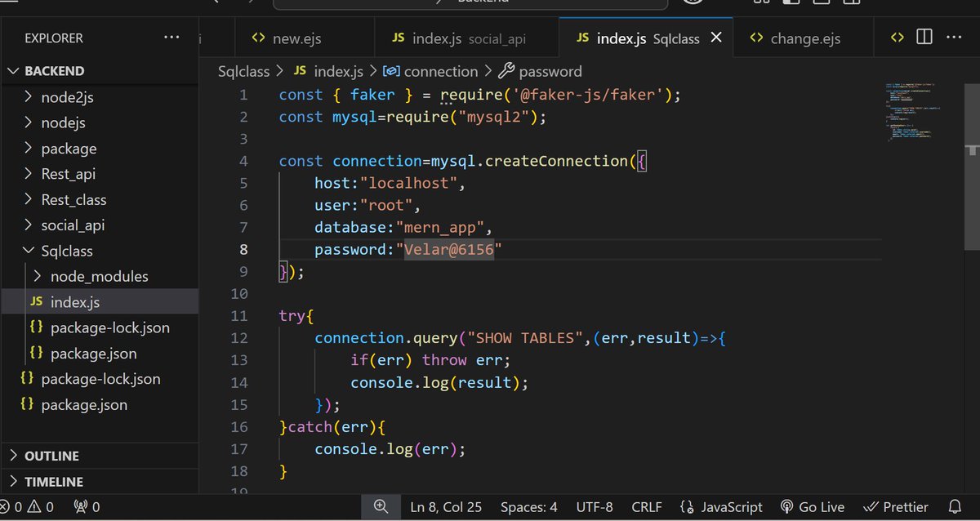Change end of line sequence CRLF
980x521 pixels.
pyautogui.click(x=647, y=507)
